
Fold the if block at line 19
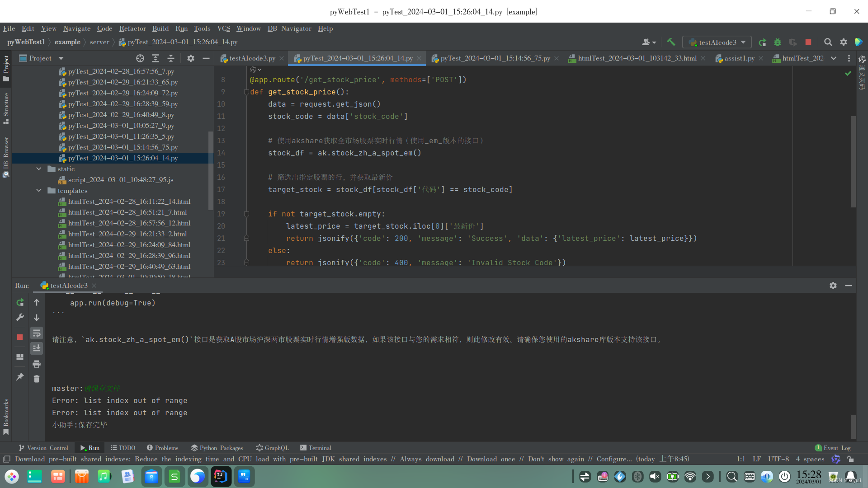(246, 214)
